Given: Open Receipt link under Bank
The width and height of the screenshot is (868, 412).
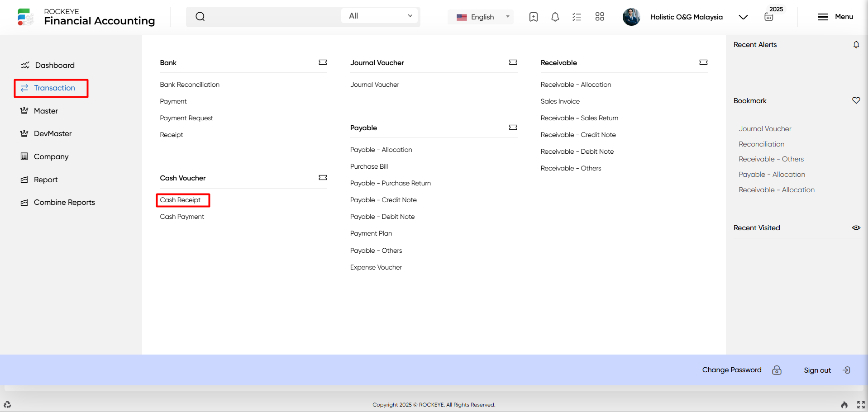Looking at the screenshot, I should pos(172,135).
